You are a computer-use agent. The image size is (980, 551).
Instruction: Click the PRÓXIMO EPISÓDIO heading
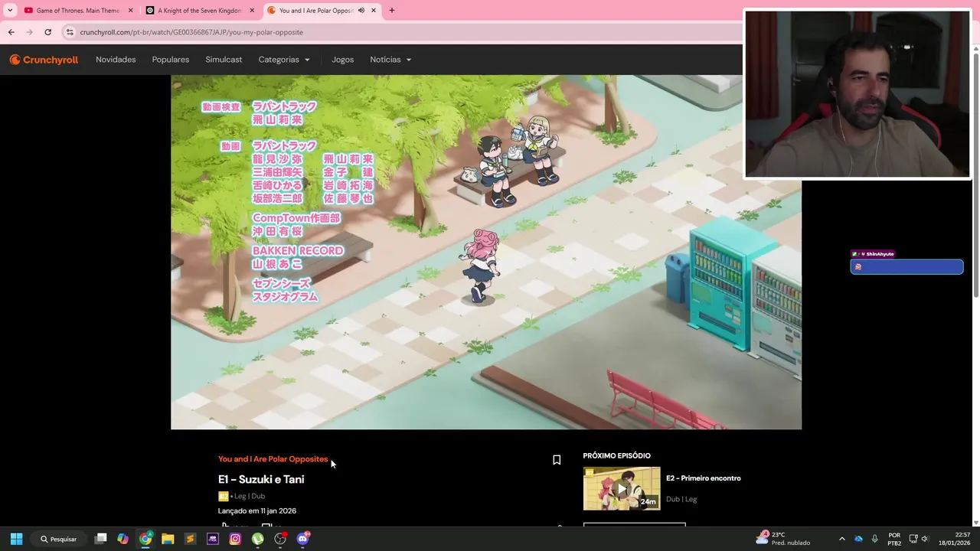(616, 455)
